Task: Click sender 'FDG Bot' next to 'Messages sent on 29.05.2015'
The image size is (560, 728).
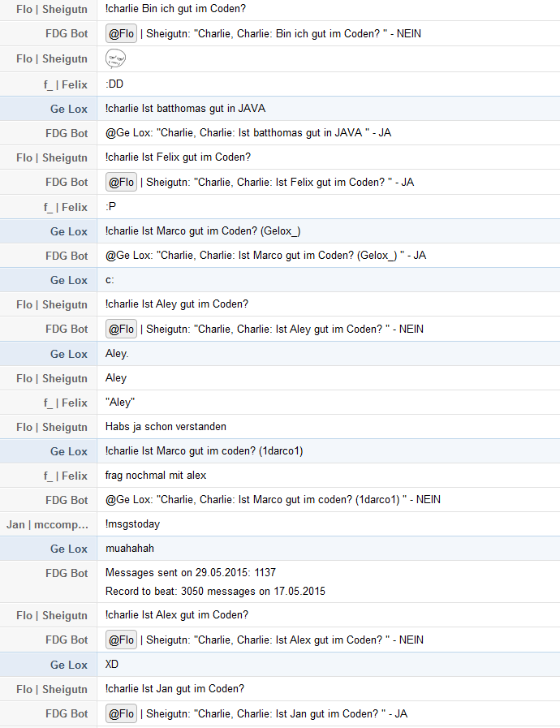Action: pos(67,574)
